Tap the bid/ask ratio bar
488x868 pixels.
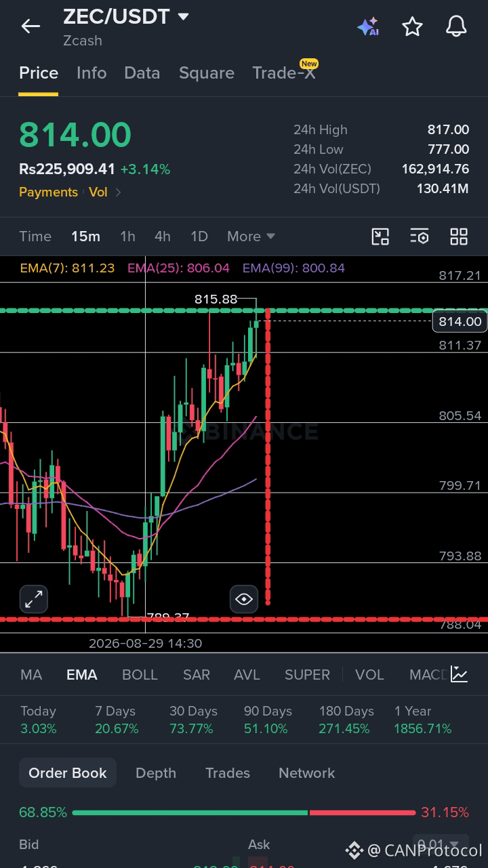tap(244, 812)
